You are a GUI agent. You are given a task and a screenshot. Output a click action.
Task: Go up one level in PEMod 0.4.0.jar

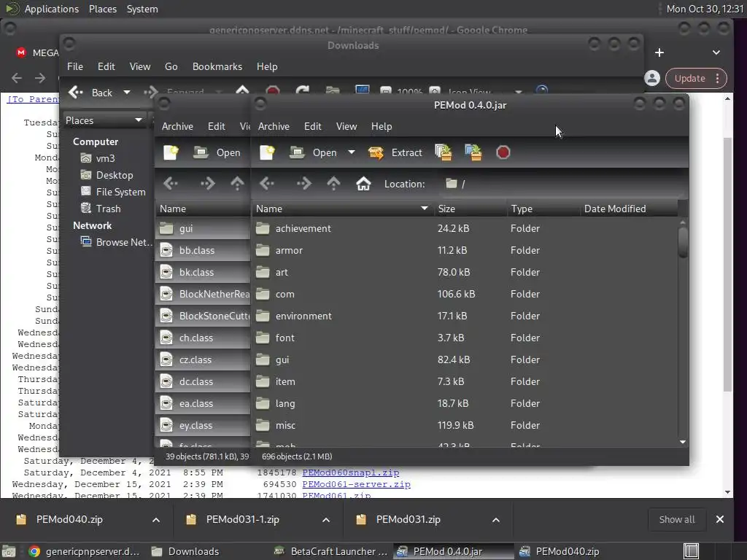[x=333, y=183]
